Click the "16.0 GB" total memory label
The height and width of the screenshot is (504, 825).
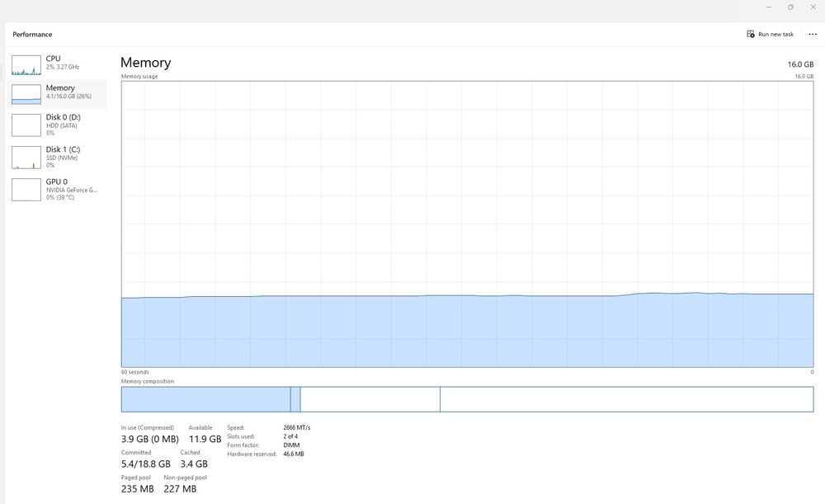pos(800,64)
